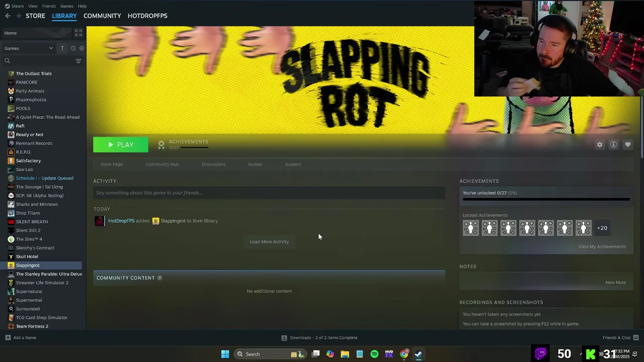Screen dimensions: 644x362
Task: Open Community Hub link
Action: [162, 164]
